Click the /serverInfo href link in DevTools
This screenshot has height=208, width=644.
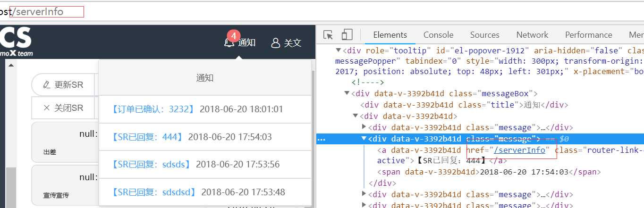(x=519, y=150)
